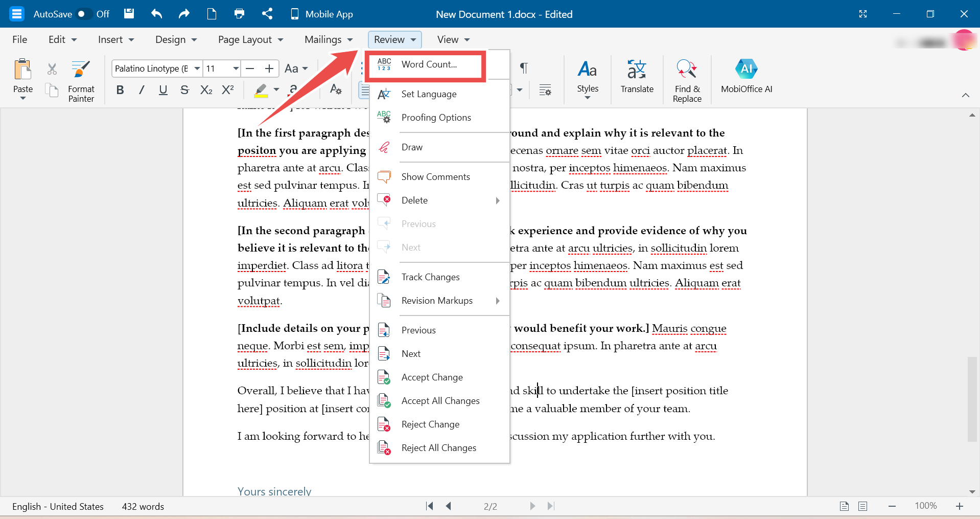Click the 432 words counter
This screenshot has width=980, height=519.
click(143, 507)
